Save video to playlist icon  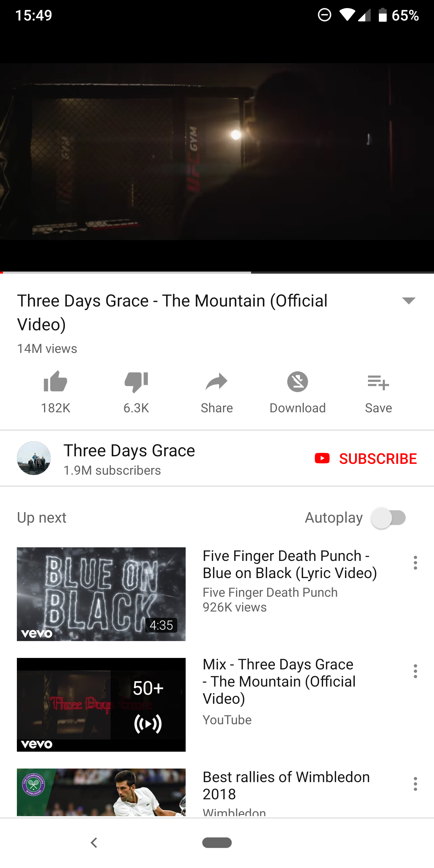point(379,382)
